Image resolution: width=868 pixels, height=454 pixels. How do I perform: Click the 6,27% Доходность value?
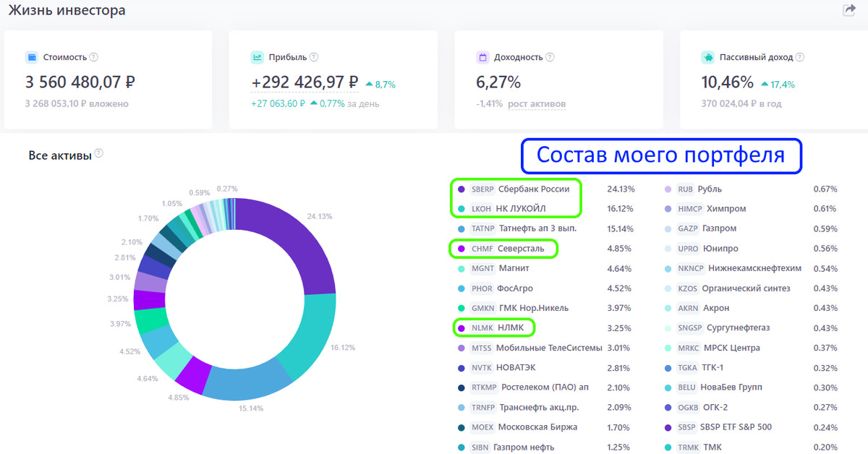tap(498, 82)
